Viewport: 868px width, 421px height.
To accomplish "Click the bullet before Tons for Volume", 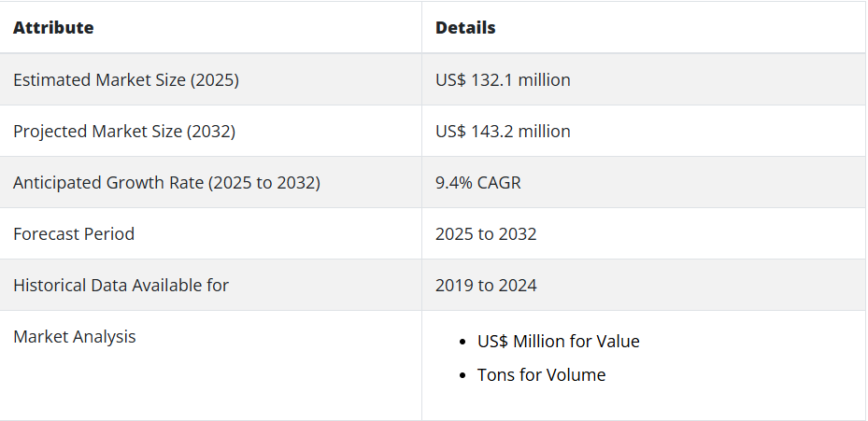I will tap(463, 376).
